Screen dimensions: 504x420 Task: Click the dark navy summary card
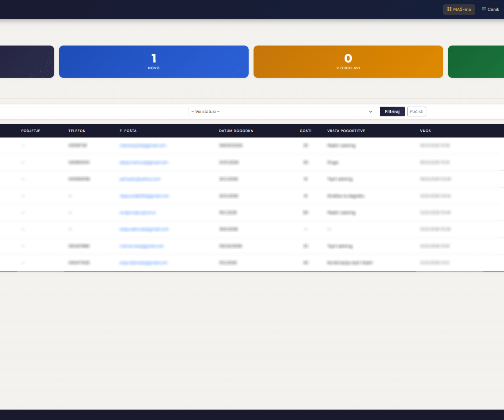(x=27, y=62)
